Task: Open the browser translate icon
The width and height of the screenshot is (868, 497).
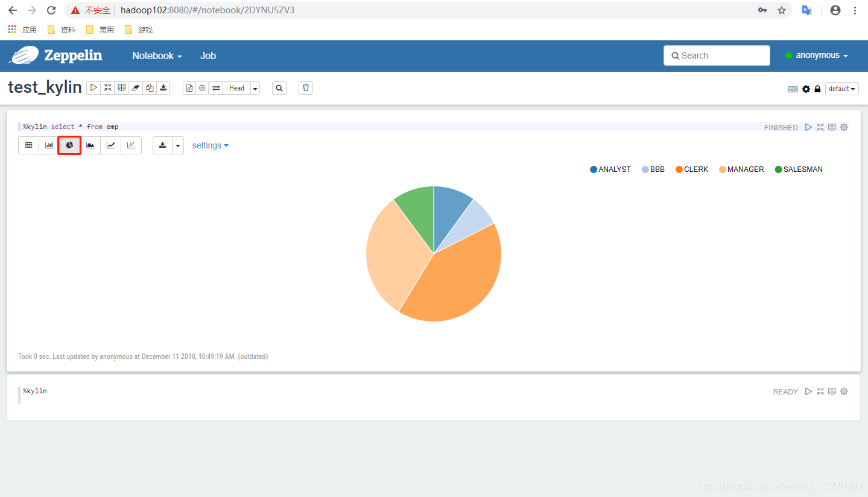Action: click(x=806, y=10)
